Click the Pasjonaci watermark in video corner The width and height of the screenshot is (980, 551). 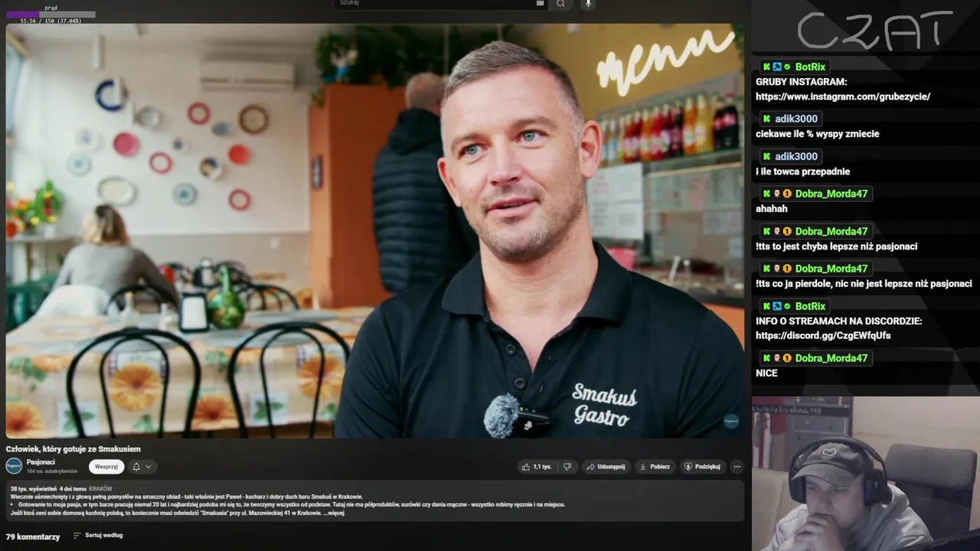(731, 421)
